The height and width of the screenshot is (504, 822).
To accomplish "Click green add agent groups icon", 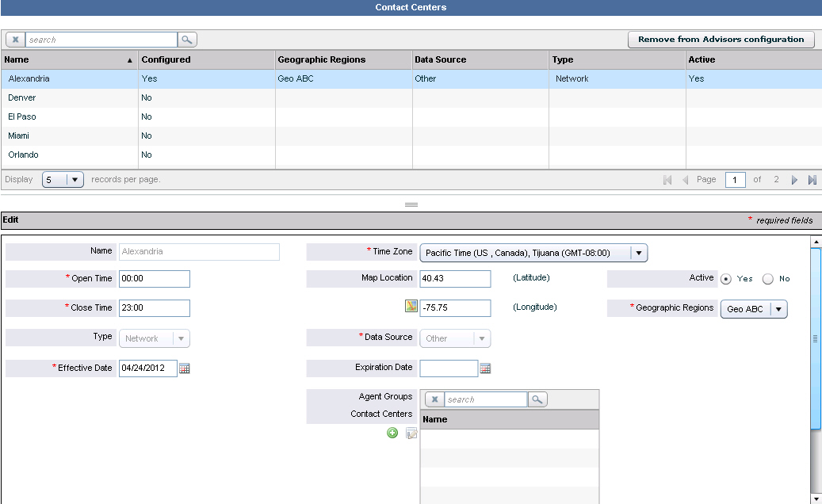I will click(392, 433).
